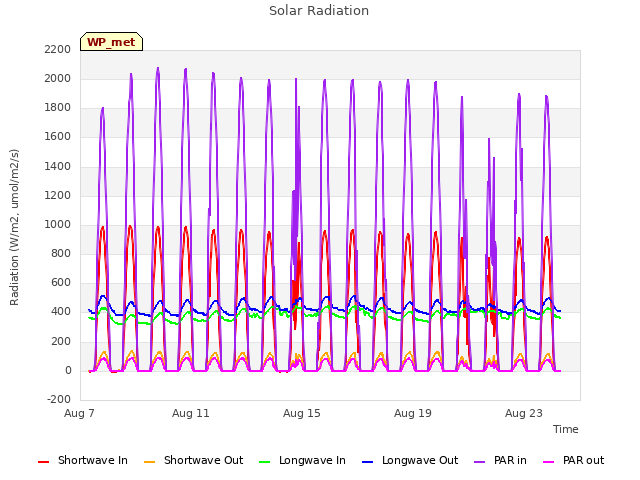Click the 1000 y-axis tick label
The image size is (640, 480).
[58, 224]
